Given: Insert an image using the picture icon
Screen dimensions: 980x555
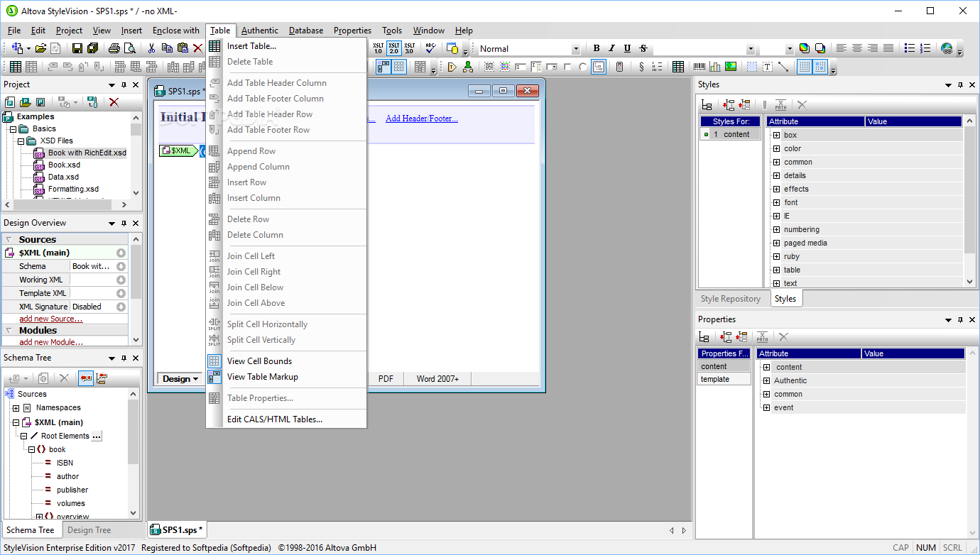Looking at the screenshot, I should coord(731,67).
